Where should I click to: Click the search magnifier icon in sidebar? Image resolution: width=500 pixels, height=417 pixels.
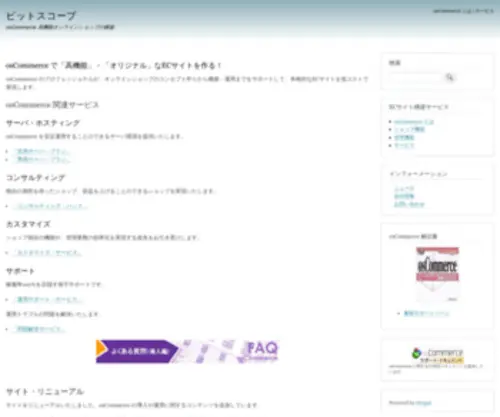click(x=450, y=78)
